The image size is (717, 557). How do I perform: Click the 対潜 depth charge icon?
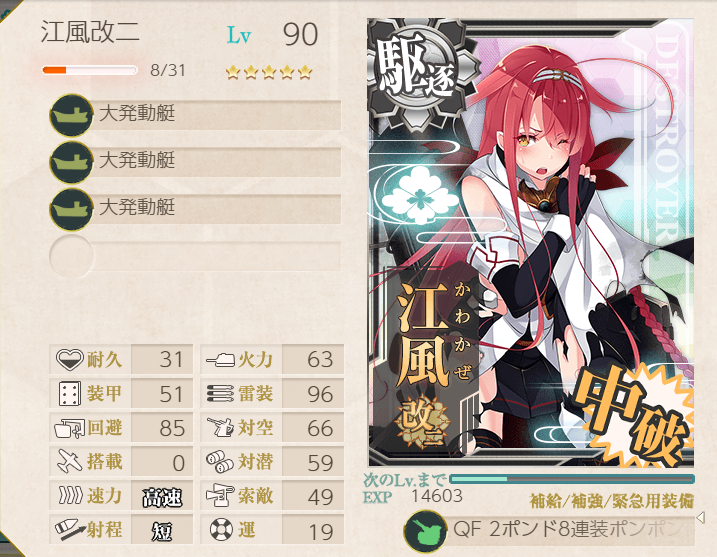pos(220,462)
